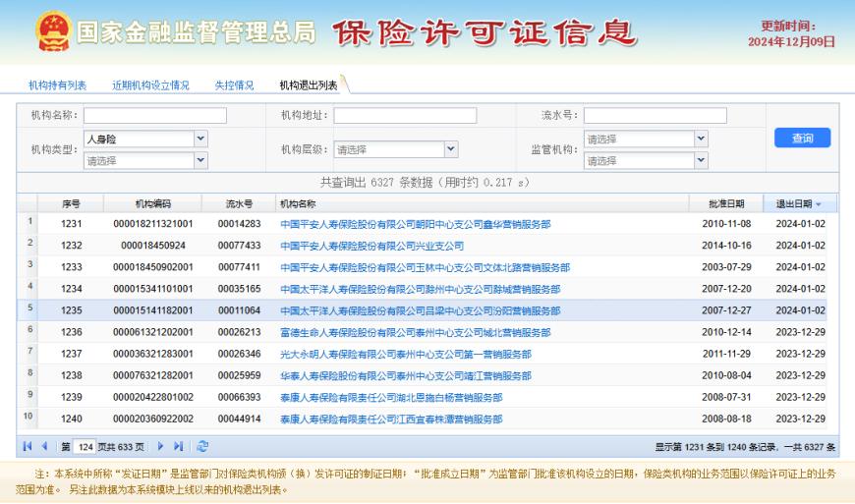The image size is (855, 504).
Task: Open link 中国平安人寿 玉林中心支公司文体北路营销服务部
Action: (425, 267)
